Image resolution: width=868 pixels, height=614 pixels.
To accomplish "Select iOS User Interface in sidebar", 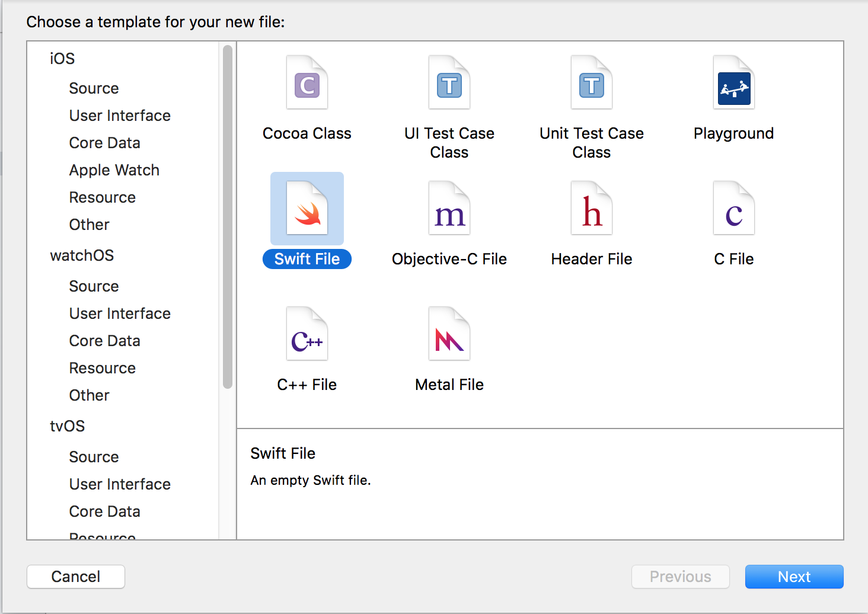I will [120, 116].
